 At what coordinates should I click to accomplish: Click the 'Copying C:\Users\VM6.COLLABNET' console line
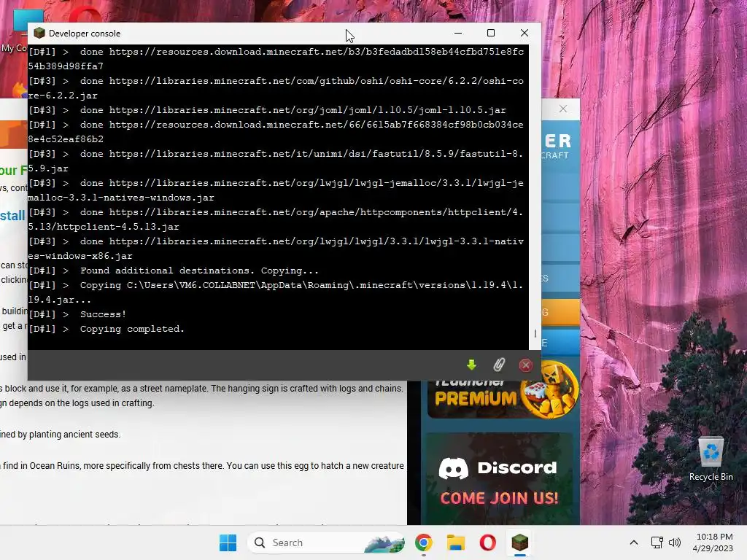click(x=276, y=292)
